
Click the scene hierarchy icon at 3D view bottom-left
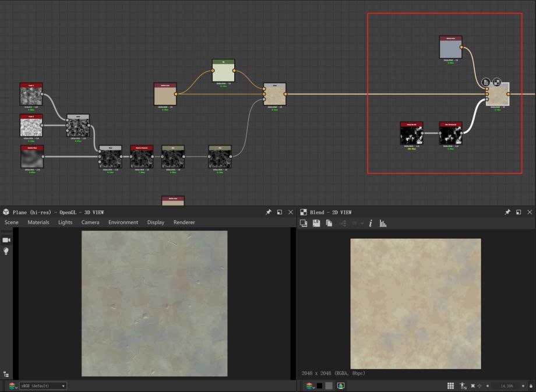[x=6, y=375]
